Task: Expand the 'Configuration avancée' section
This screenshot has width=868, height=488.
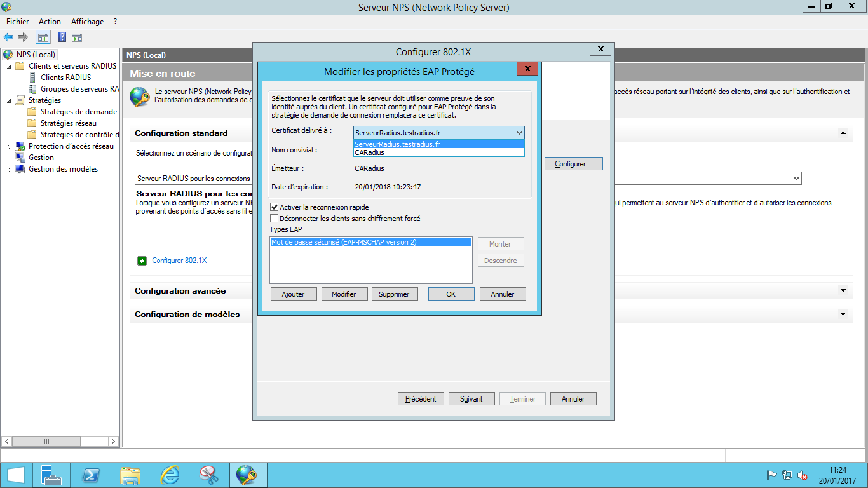Action: pyautogui.click(x=843, y=291)
